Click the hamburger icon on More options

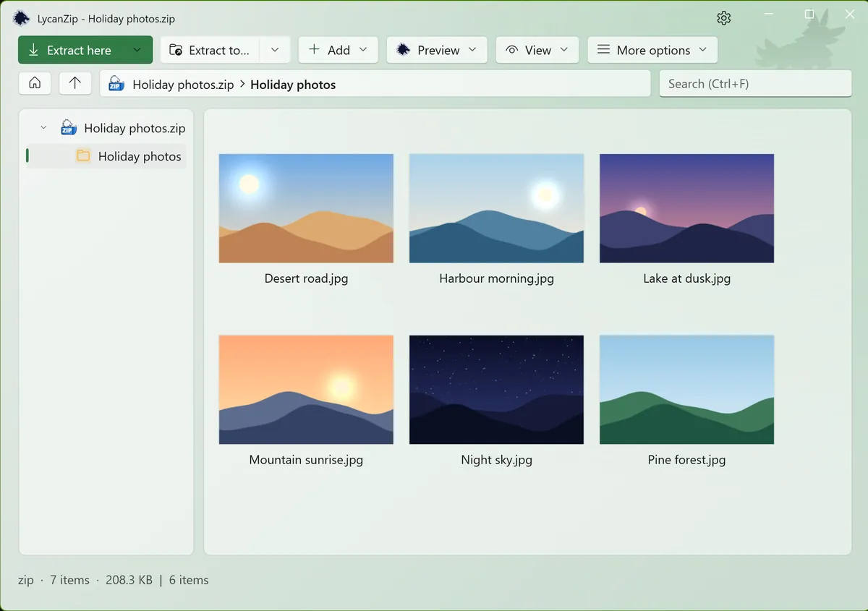click(603, 50)
